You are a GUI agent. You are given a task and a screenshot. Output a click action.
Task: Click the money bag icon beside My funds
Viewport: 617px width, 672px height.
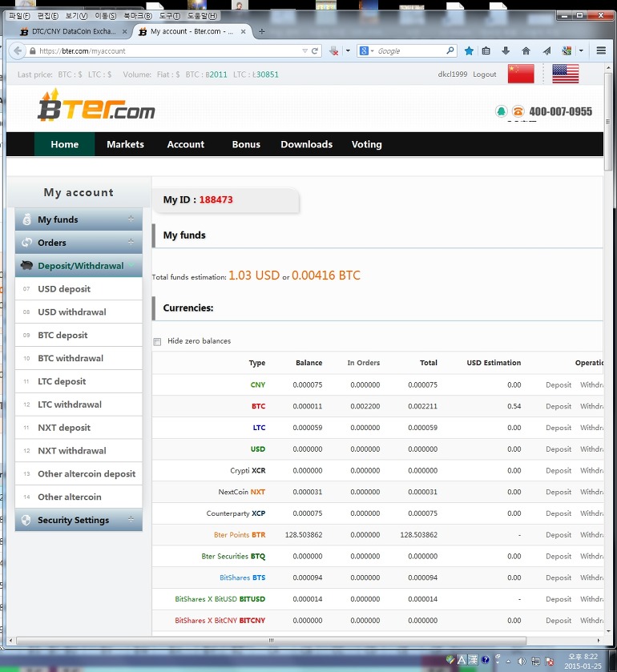26,219
